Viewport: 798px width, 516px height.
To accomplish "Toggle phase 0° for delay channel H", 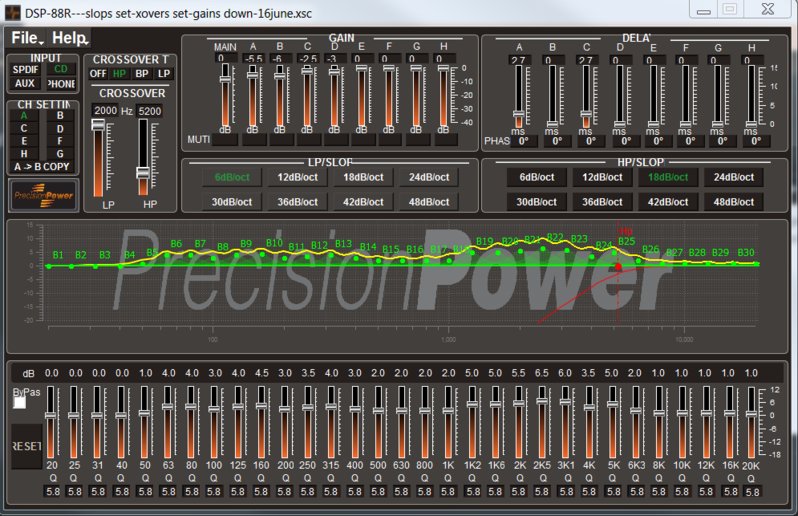I will [756, 141].
